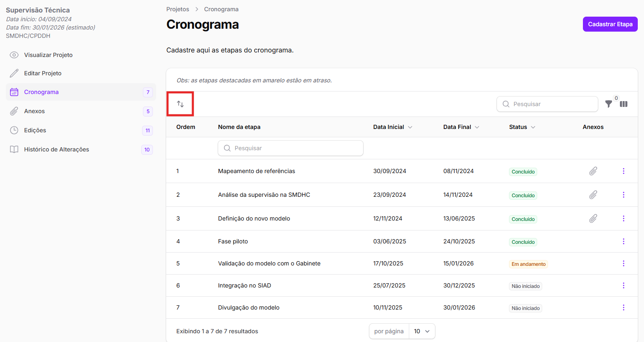
Task: Open the table filter funnel icon
Action: click(608, 104)
